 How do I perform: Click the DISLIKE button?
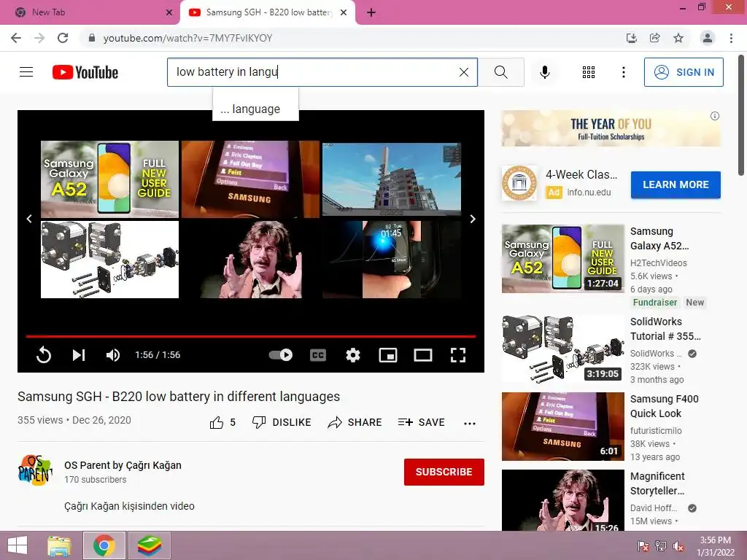coord(282,422)
